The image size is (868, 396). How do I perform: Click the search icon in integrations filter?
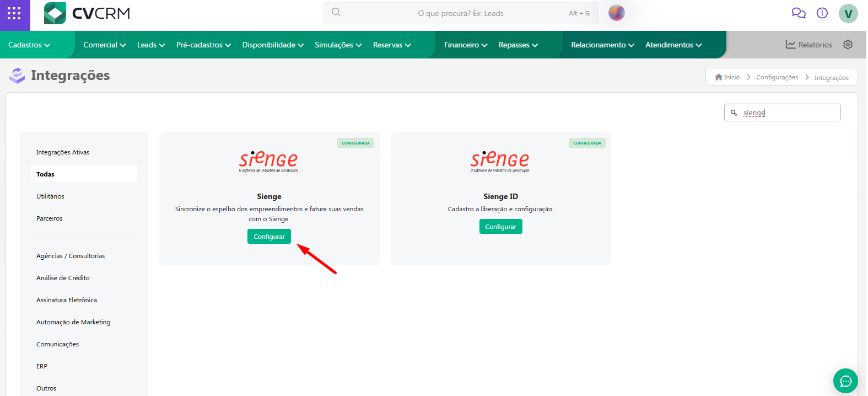click(x=734, y=113)
